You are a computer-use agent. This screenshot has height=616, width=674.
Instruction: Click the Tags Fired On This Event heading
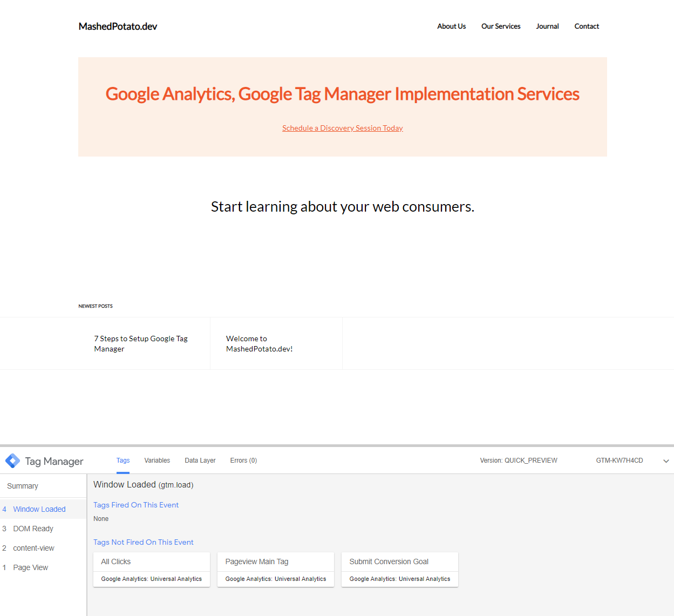136,505
